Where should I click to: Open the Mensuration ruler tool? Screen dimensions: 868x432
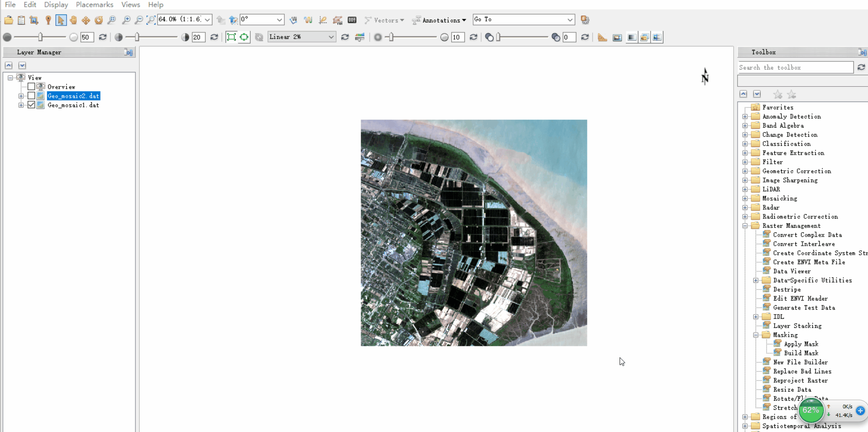pos(602,37)
